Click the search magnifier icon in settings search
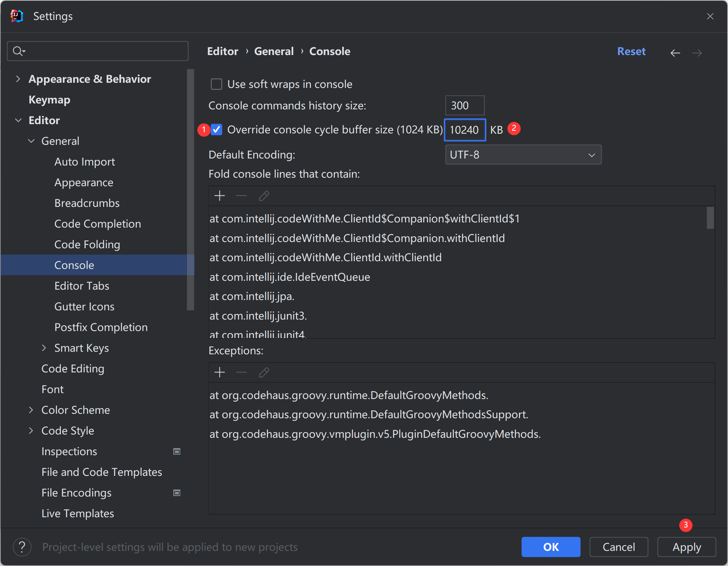 pyautogui.click(x=18, y=51)
